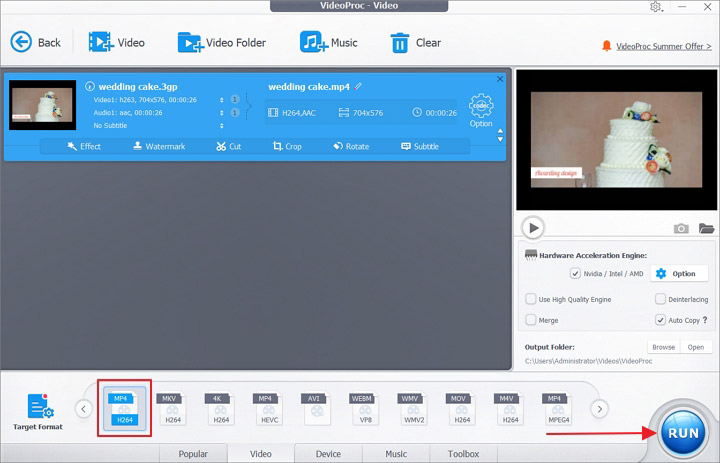Screen dimensions: 720x463
Task: Add a Video Folder
Action: pyautogui.click(x=222, y=43)
